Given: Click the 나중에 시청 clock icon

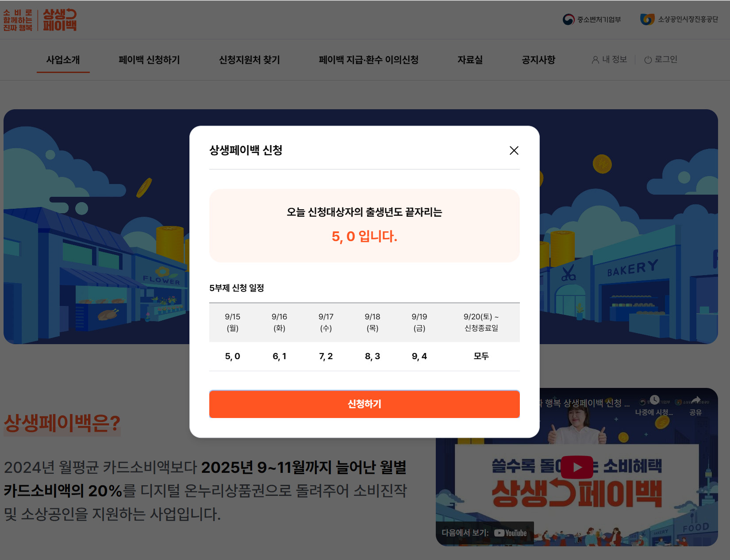Looking at the screenshot, I should (x=654, y=400).
